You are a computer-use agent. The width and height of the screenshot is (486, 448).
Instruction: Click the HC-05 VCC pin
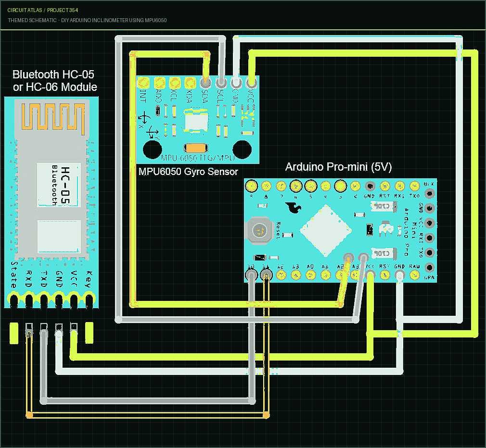74,300
